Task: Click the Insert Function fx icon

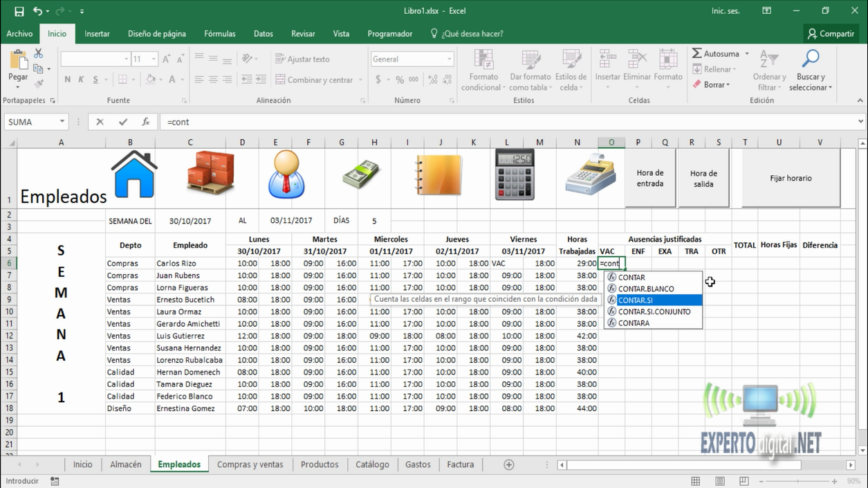Action: point(146,122)
